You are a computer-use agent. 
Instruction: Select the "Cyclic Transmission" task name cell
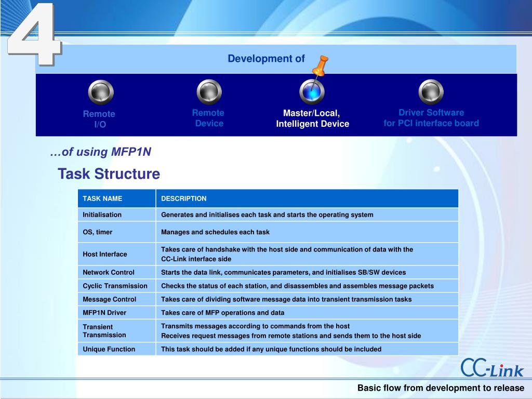pos(117,286)
